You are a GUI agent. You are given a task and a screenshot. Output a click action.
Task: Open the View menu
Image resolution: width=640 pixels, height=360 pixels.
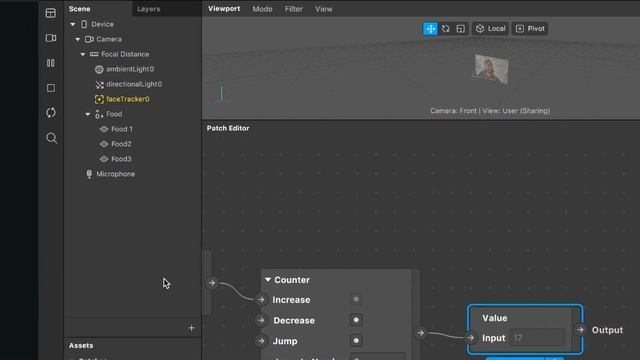[x=324, y=9]
